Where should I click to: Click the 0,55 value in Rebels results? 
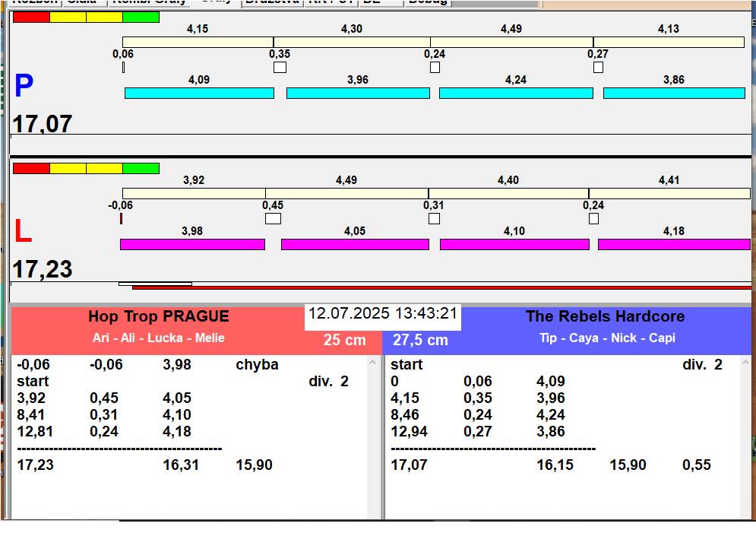coord(696,465)
